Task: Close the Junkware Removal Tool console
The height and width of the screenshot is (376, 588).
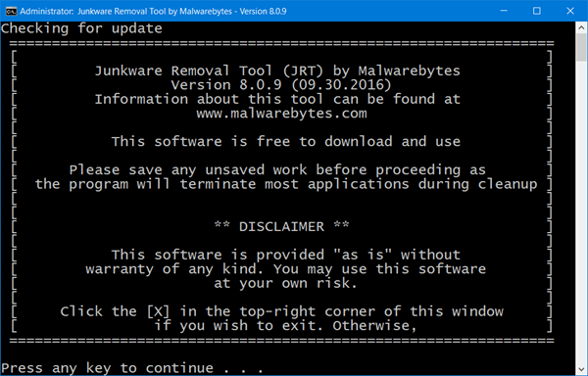Action: pos(570,11)
